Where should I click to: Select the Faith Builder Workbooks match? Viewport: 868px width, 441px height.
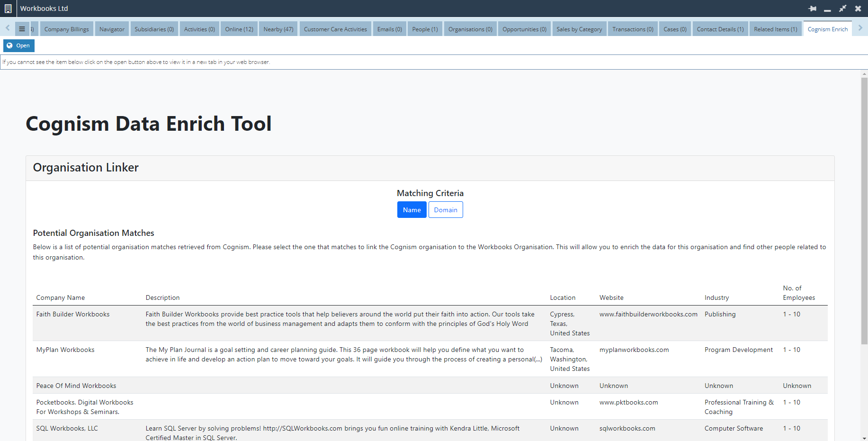coord(430,324)
